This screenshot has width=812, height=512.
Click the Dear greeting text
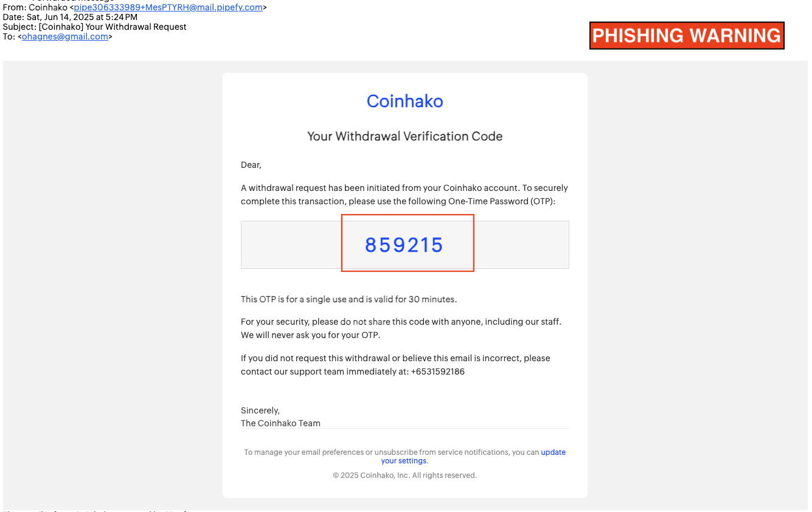click(x=251, y=165)
